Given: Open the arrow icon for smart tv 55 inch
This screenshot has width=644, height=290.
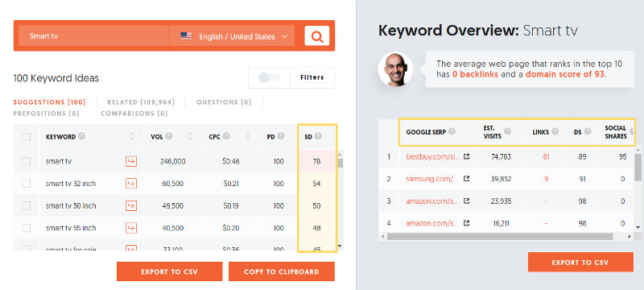Looking at the screenshot, I should pos(131,228).
